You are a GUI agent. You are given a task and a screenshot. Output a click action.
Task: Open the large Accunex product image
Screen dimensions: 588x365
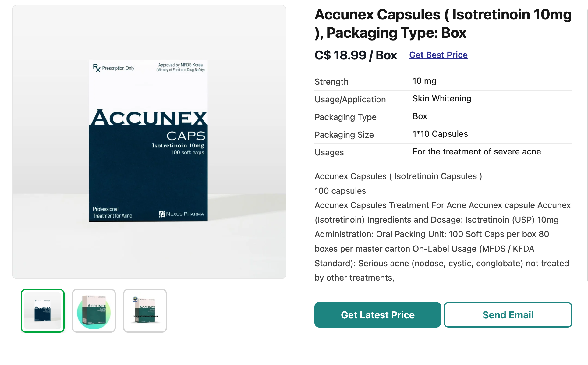[x=149, y=142]
